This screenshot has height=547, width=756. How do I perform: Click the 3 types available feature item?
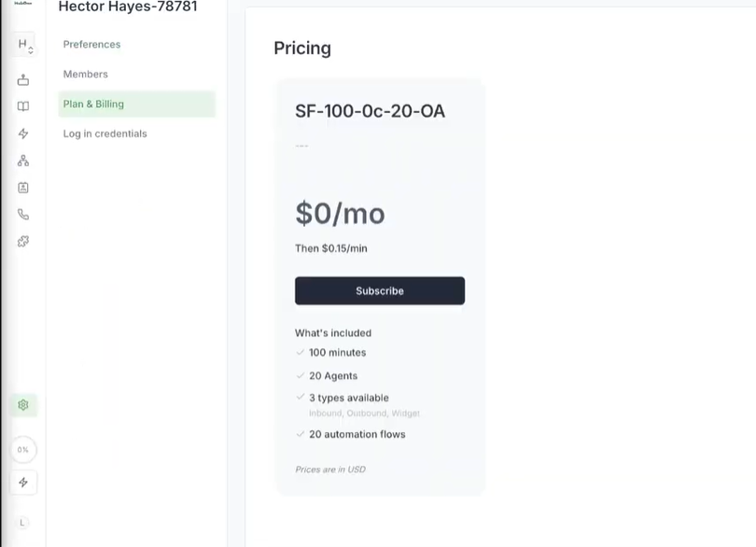click(x=348, y=398)
